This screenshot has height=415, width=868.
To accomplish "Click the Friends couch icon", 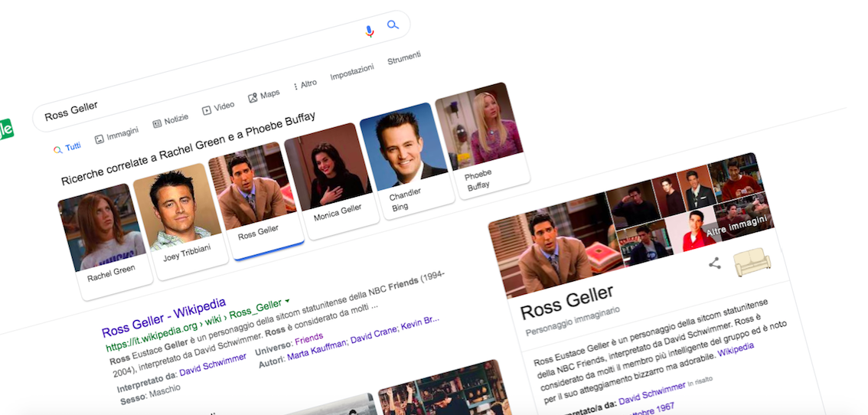I will [752, 262].
